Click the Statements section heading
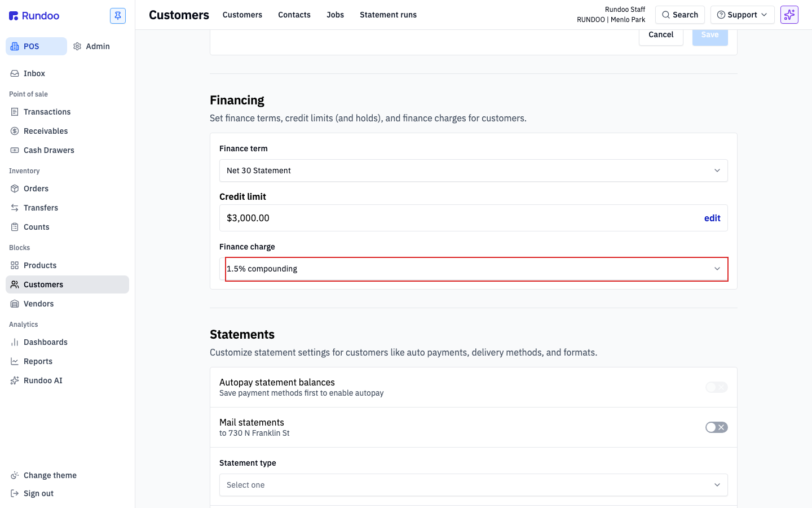The image size is (812, 508). pos(242,334)
